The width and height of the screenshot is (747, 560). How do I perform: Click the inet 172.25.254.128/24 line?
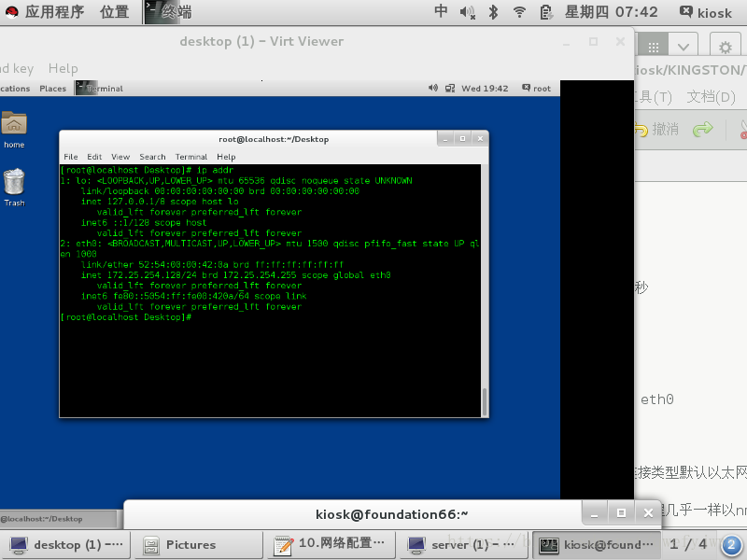235,275
